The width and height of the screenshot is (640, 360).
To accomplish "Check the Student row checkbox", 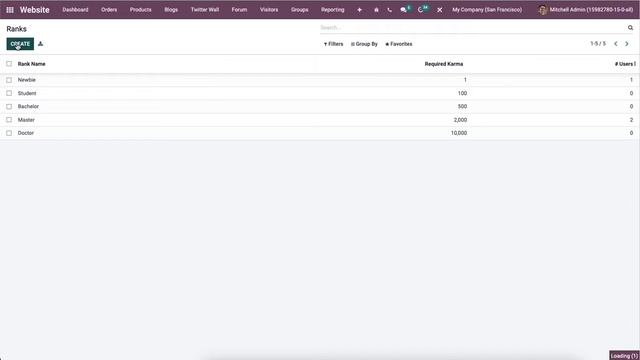I will click(9, 93).
